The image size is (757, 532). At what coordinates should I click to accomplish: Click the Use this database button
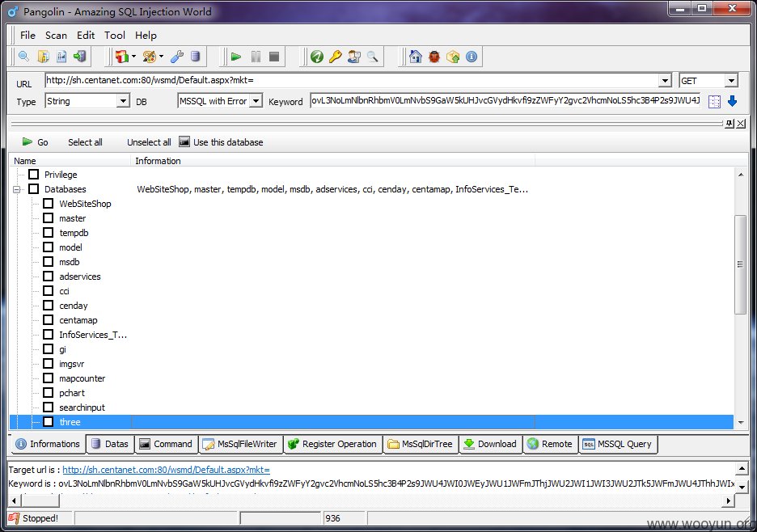(221, 142)
